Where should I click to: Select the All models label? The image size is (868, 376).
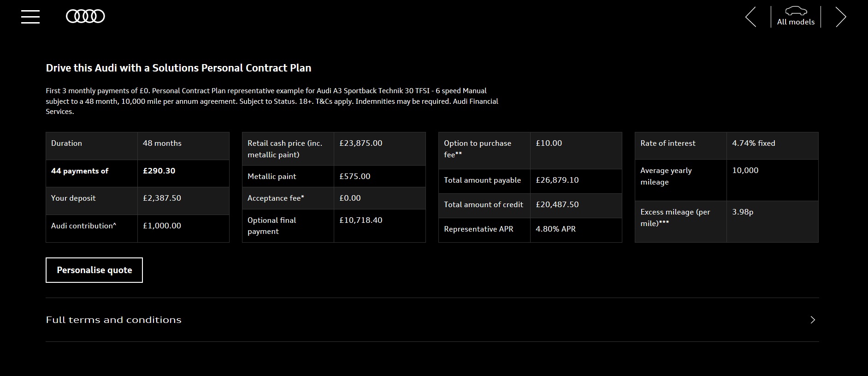pos(795,22)
